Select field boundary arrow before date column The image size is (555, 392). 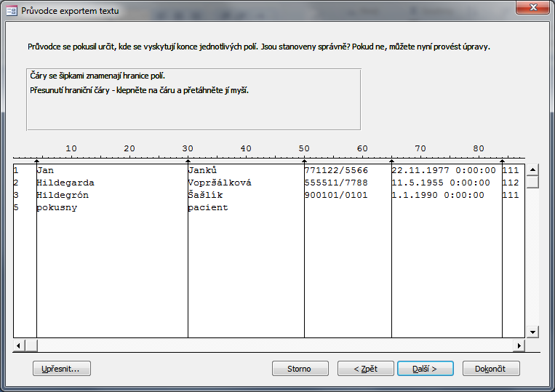(391, 161)
